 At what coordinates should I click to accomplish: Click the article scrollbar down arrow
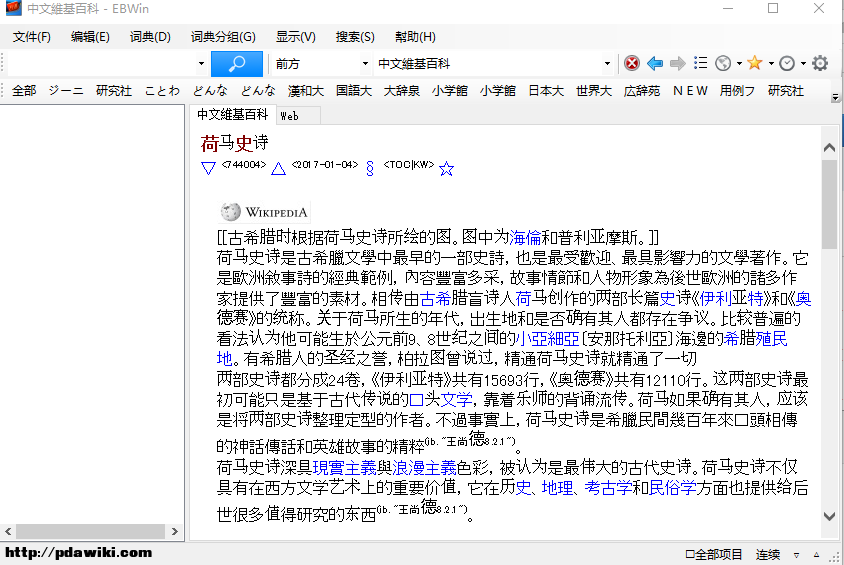click(x=829, y=516)
